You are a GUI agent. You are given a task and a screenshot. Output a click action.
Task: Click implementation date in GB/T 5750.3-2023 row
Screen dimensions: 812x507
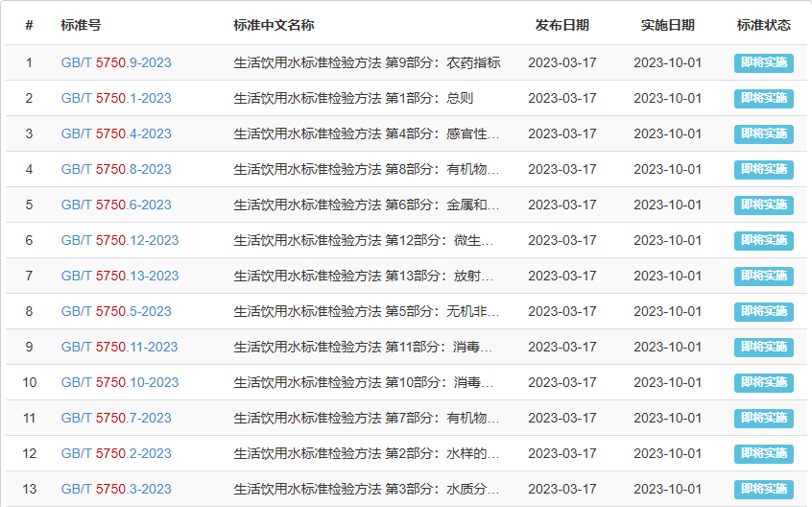667,489
